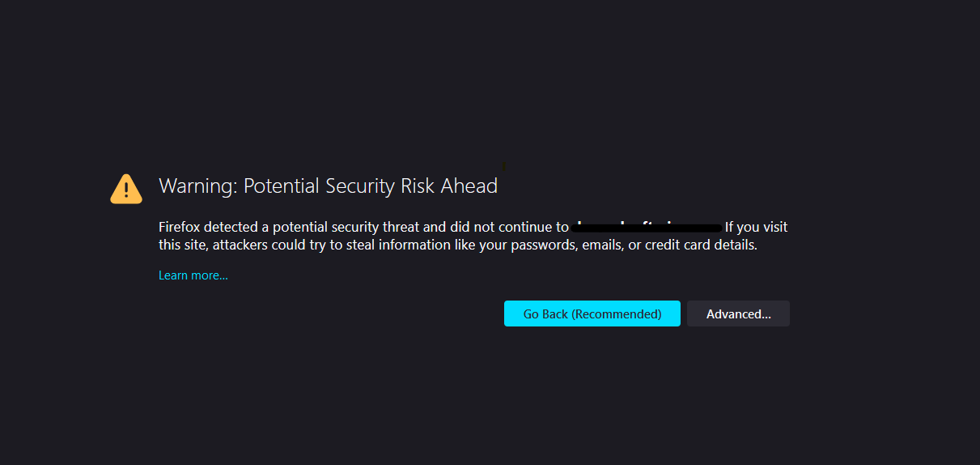This screenshot has height=465, width=980.
Task: Click the word "Warning:" in the heading
Action: click(x=197, y=186)
